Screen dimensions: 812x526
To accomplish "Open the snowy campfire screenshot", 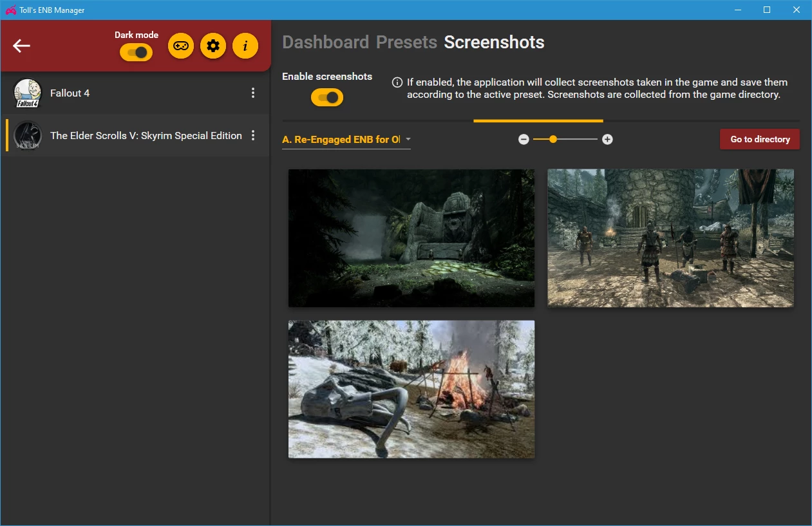I will coord(411,390).
